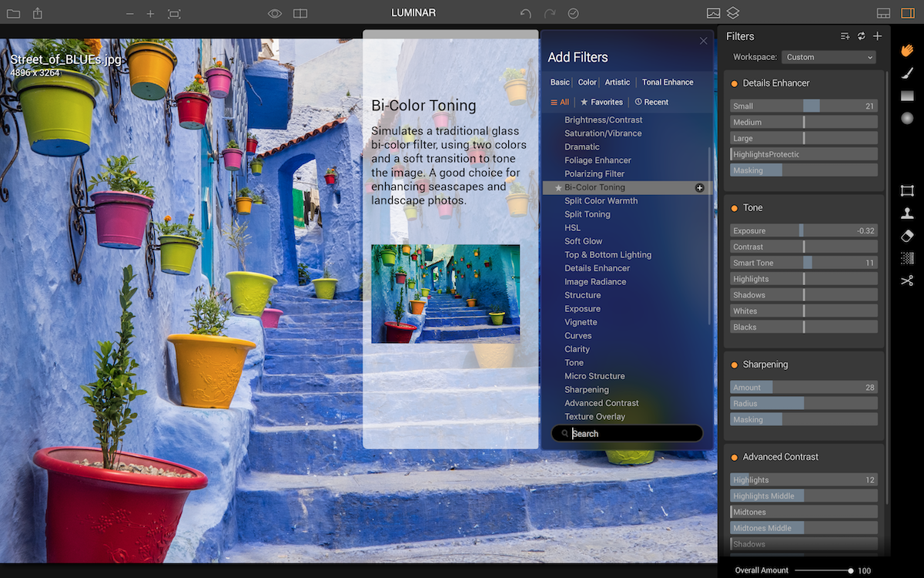
Task: Open the history clock icon
Action: click(573, 14)
